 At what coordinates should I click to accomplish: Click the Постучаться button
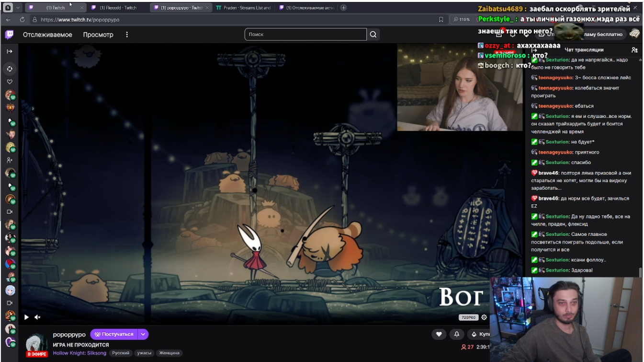114,334
